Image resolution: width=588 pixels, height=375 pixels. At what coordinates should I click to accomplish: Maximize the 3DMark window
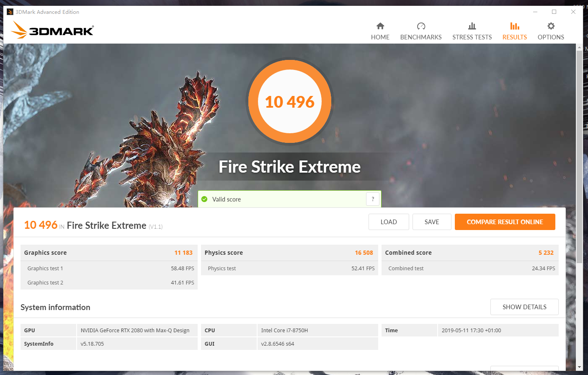pyautogui.click(x=554, y=12)
